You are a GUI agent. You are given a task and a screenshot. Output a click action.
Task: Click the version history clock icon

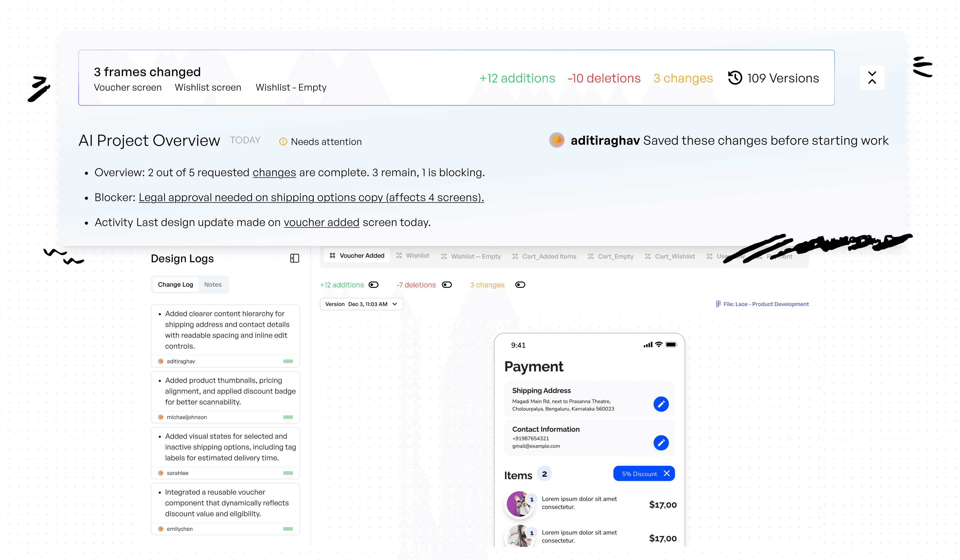click(735, 78)
